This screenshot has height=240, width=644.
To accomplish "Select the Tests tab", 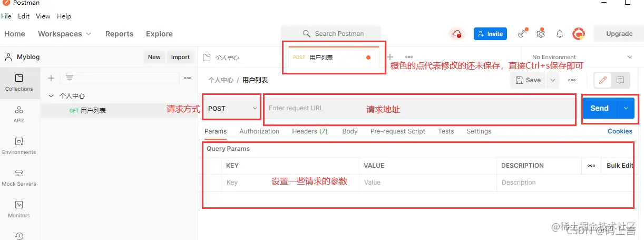I will pyautogui.click(x=446, y=131).
